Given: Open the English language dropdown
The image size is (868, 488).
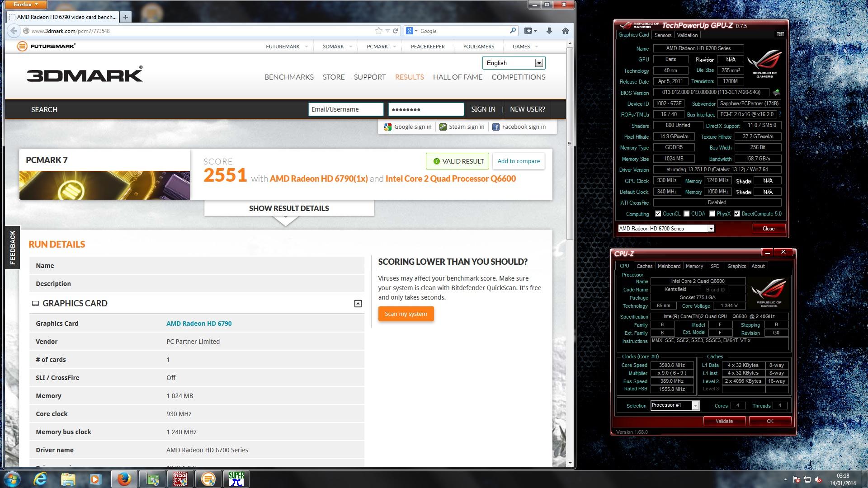Looking at the screenshot, I should pos(514,63).
